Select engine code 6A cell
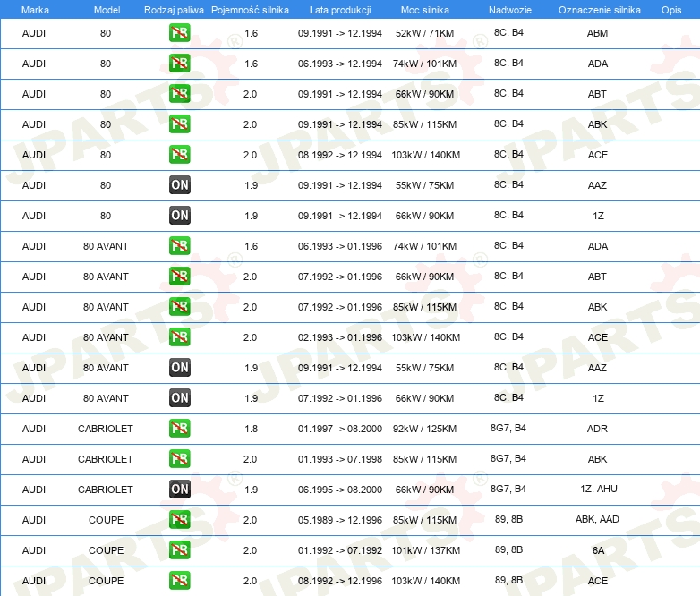 pyautogui.click(x=598, y=550)
